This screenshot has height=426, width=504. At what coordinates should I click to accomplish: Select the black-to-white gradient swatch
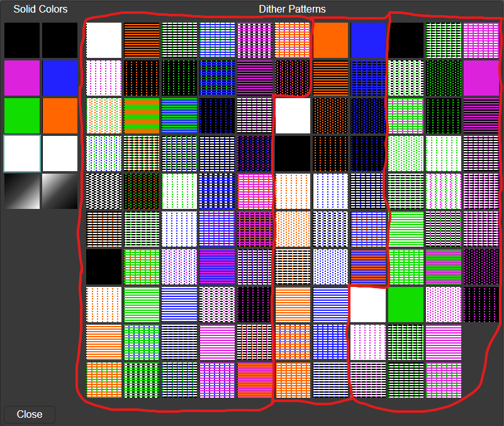click(x=21, y=191)
